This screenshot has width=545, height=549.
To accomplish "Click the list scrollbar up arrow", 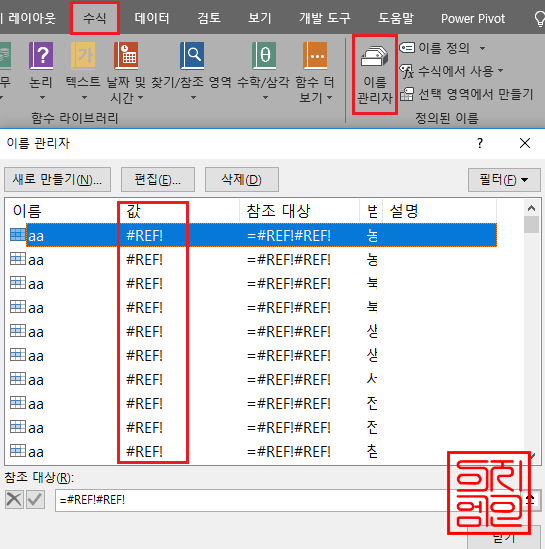I will tap(531, 208).
